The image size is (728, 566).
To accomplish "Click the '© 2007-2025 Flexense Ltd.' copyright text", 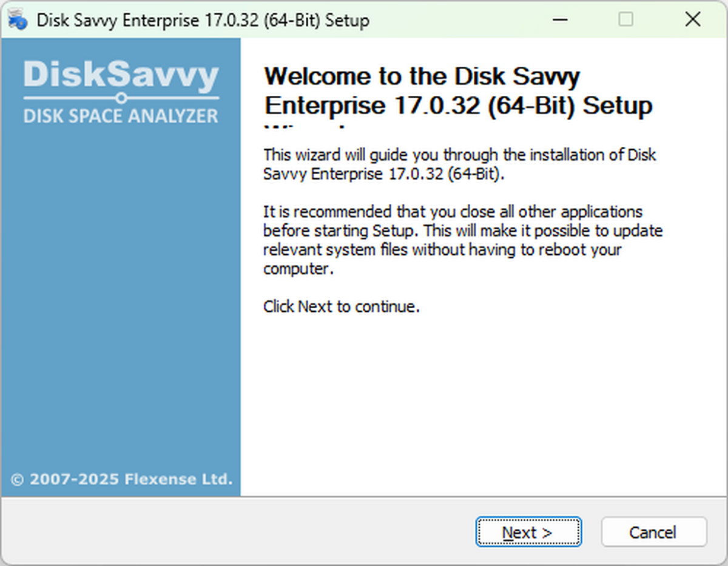I will [119, 479].
